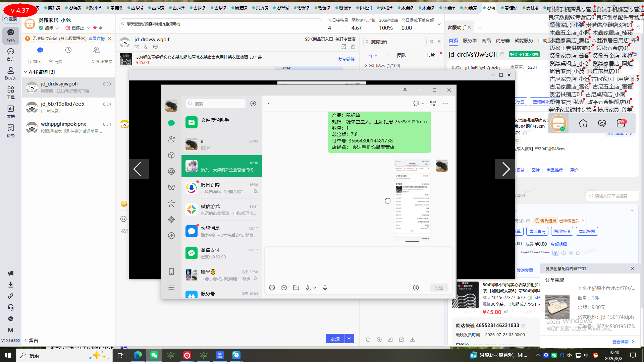Screen dimensions: 644x362
Task: Click the folder icon in WeChat input toolbar
Action: pyautogui.click(x=296, y=288)
